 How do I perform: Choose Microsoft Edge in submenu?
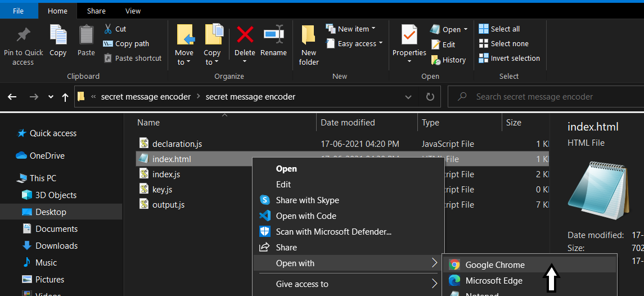click(x=493, y=281)
